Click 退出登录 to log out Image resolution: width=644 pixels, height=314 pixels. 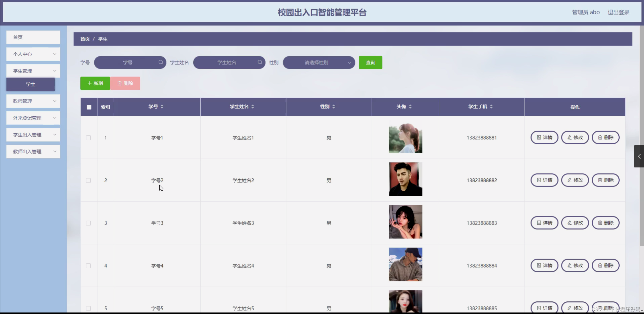(x=618, y=12)
